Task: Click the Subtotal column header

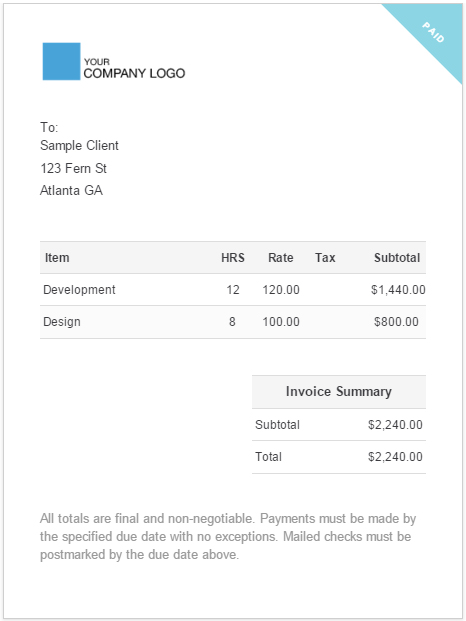Action: tap(397, 258)
